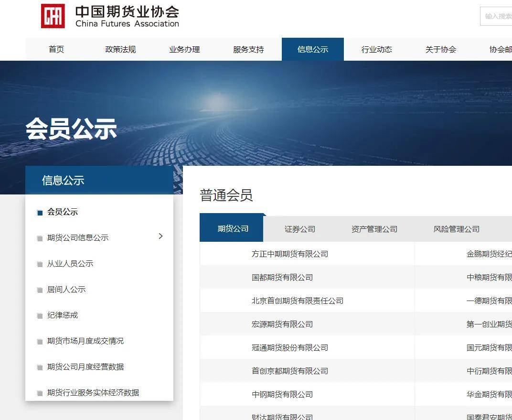Click the 期货行业服务实体经济数据 sidebar icon
The image size is (512, 420).
coord(40,392)
